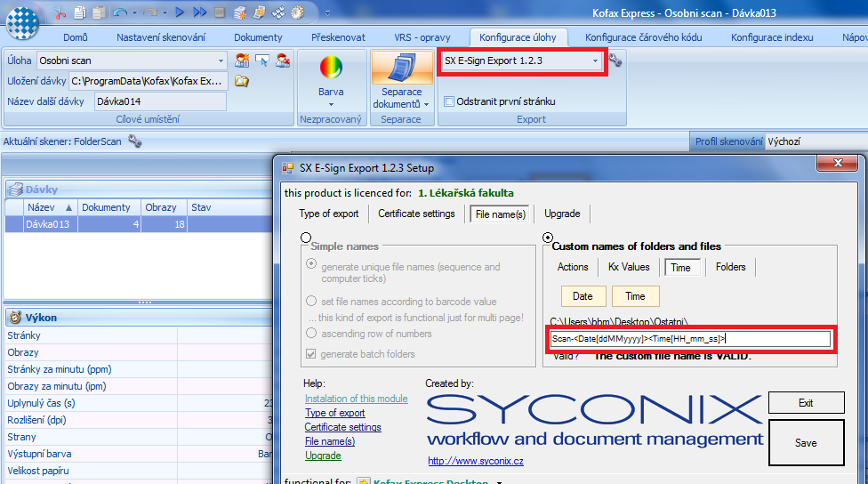Open the Instalation of this module help link

356,399
